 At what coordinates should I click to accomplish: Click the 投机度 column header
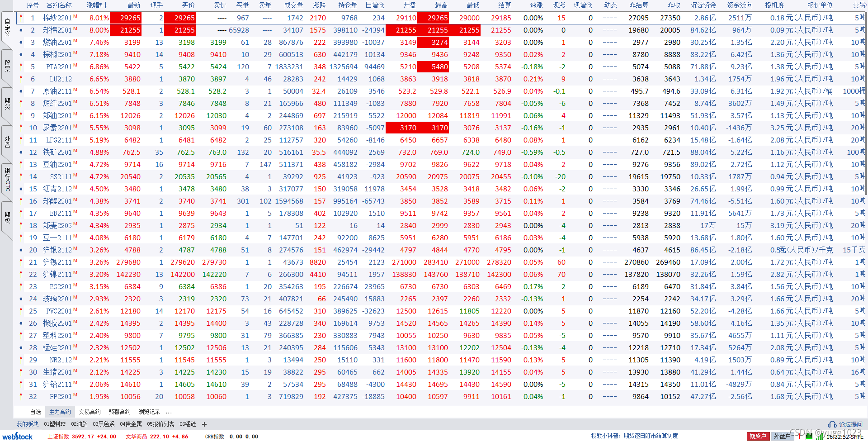click(x=774, y=5)
